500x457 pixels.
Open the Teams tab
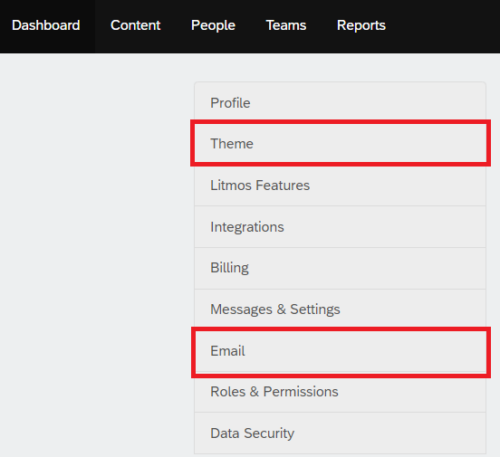click(x=286, y=26)
